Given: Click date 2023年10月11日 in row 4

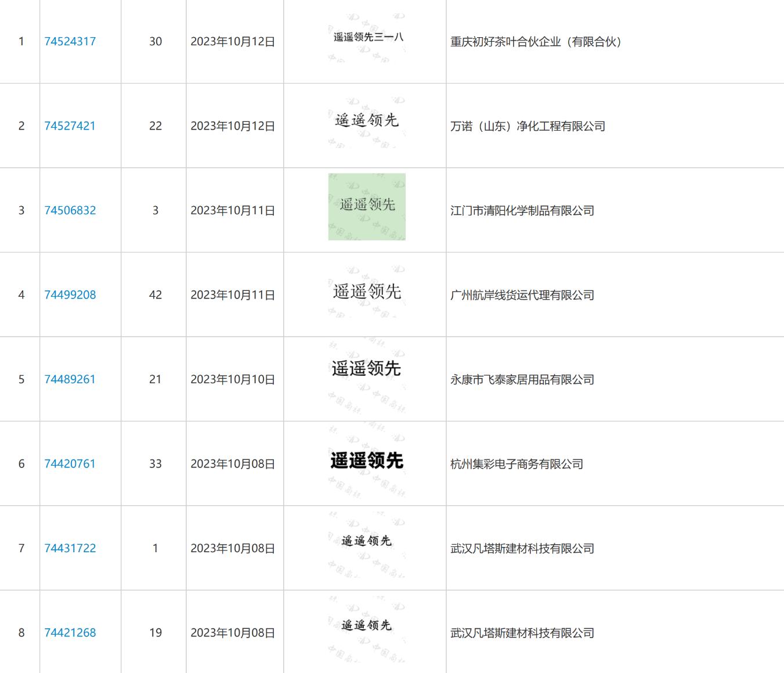Looking at the screenshot, I should (233, 295).
